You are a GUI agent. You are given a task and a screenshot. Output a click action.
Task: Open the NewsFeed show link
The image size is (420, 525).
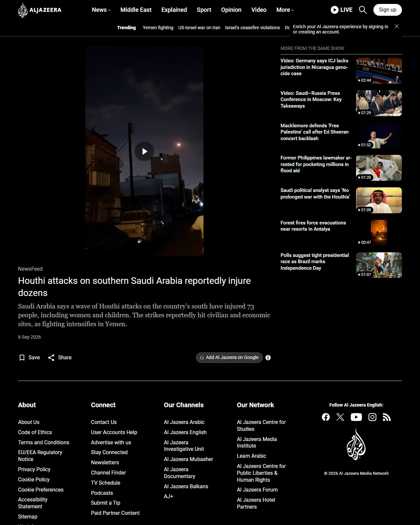click(30, 269)
